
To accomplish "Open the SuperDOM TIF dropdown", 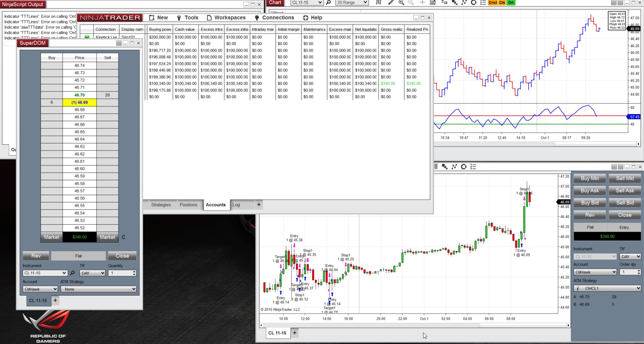I will (x=92, y=273).
